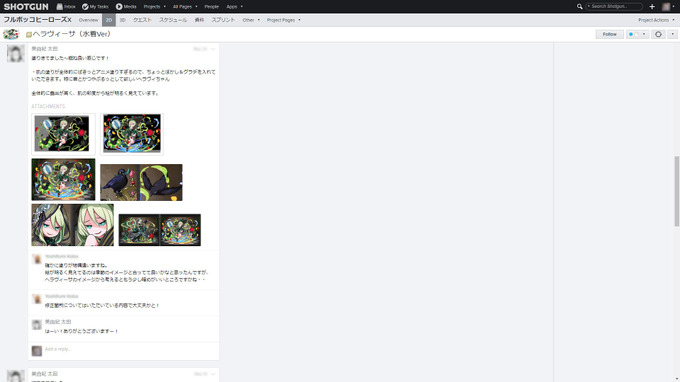Click the plus create-new icon

652,7
